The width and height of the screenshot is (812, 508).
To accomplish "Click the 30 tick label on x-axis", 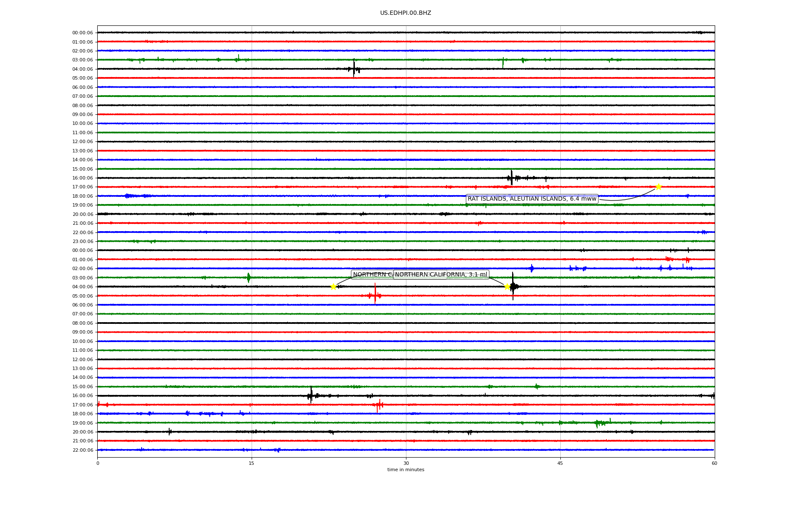I will pyautogui.click(x=406, y=463).
